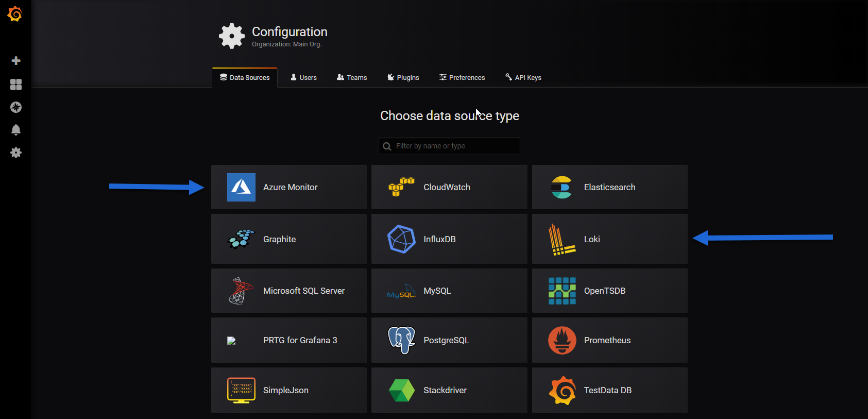Go to the Preferences tab
868x419 pixels.
pyautogui.click(x=462, y=78)
